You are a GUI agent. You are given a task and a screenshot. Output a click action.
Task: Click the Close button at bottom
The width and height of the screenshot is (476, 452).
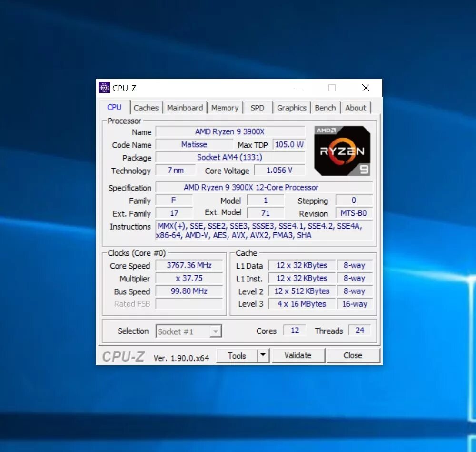[353, 355]
